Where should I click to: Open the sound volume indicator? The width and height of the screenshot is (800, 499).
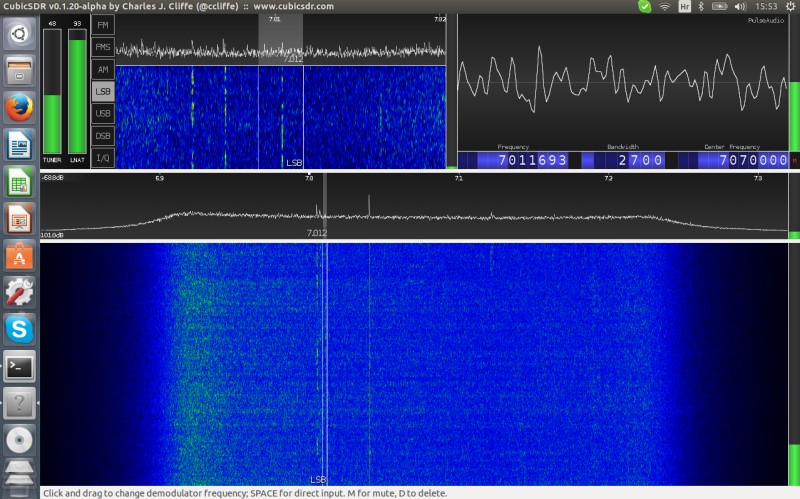point(740,7)
